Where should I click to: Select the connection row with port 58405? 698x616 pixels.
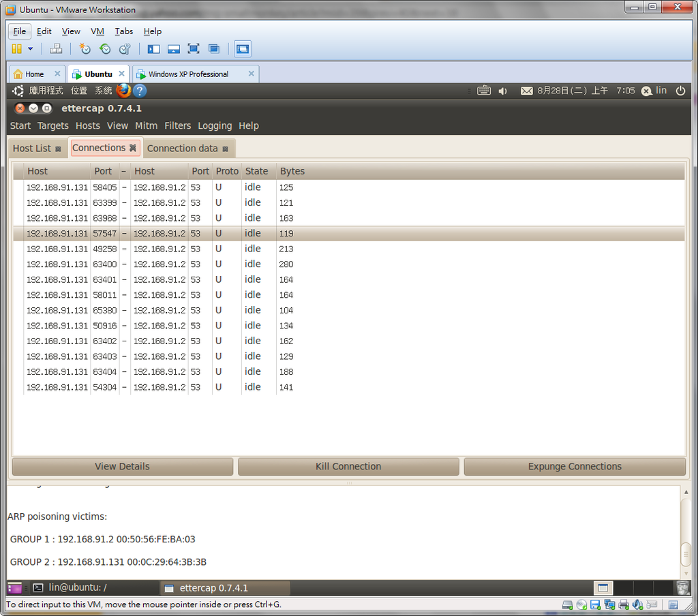349,187
